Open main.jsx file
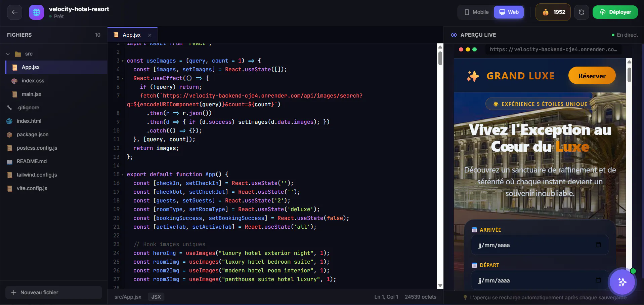Viewport: 644px width, 305px height. tap(56, 94)
